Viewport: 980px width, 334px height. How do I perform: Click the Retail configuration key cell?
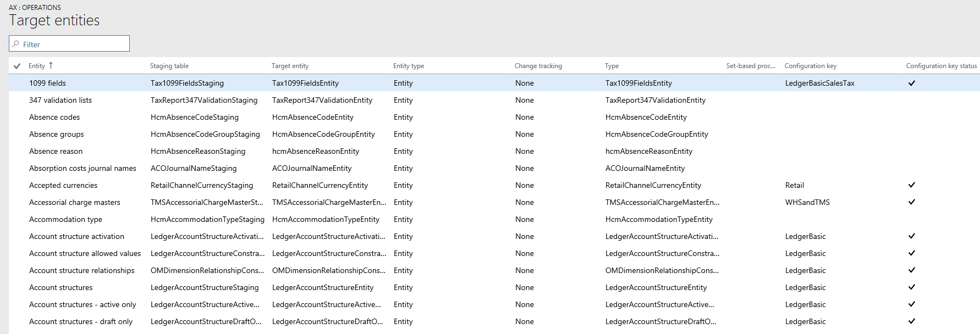click(795, 185)
